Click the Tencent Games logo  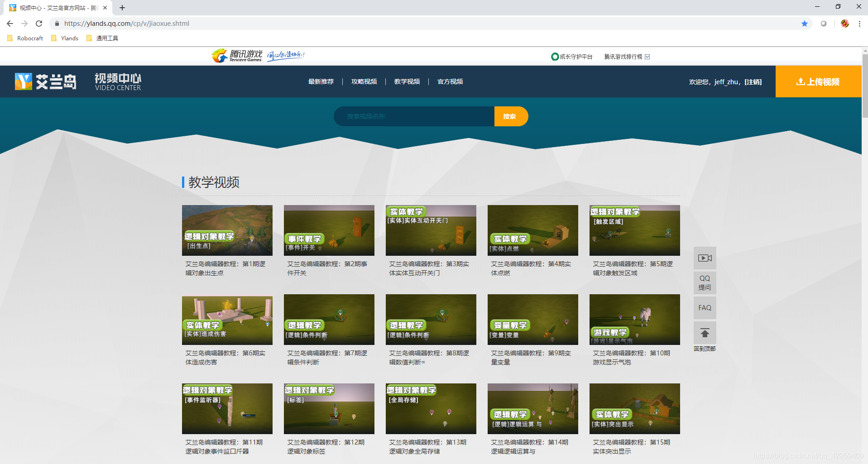pos(237,55)
